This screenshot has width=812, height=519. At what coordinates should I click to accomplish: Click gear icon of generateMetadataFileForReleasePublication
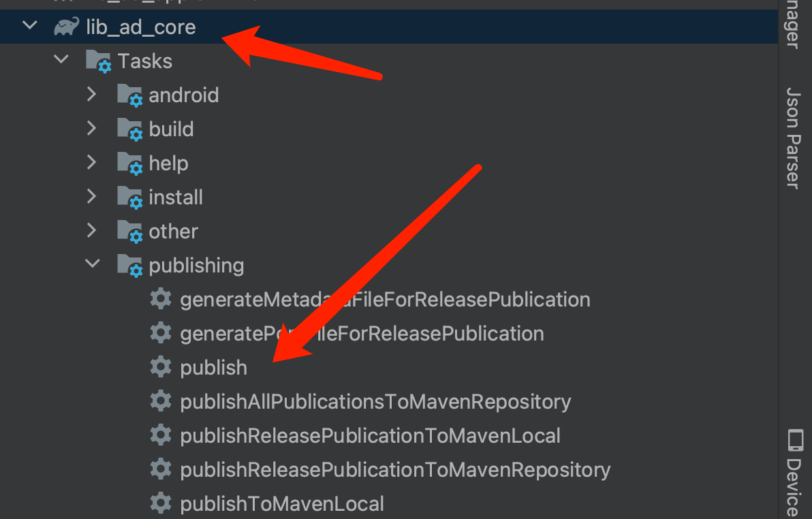pos(161,299)
